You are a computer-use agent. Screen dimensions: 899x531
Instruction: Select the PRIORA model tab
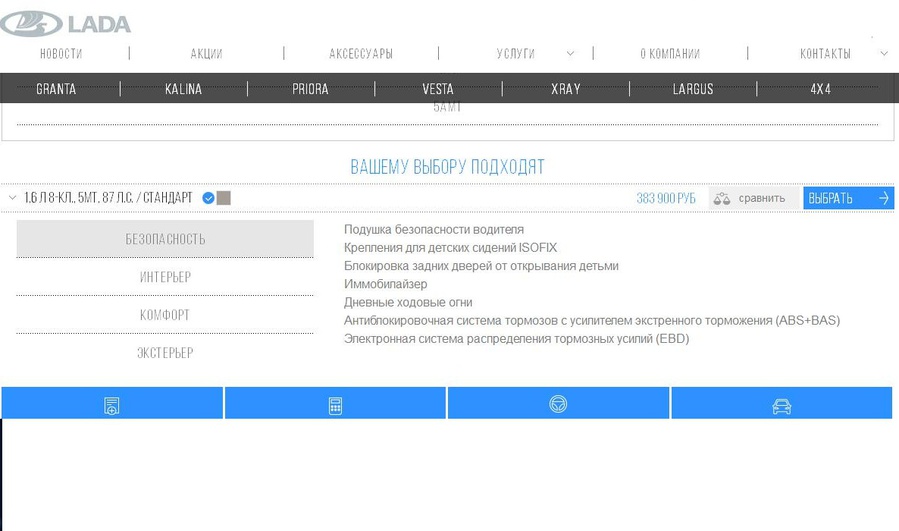coord(310,89)
